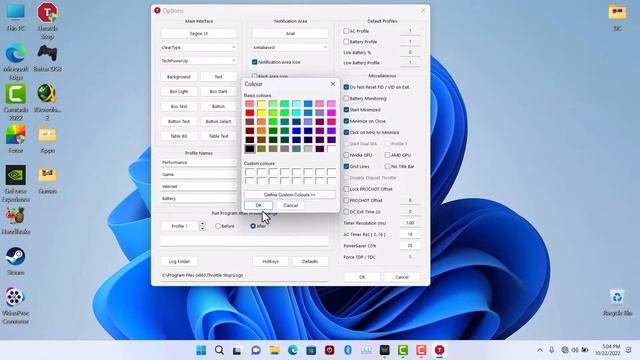Launch the Steam desktop shortcut
The height and width of the screenshot is (360, 640).
(x=16, y=260)
